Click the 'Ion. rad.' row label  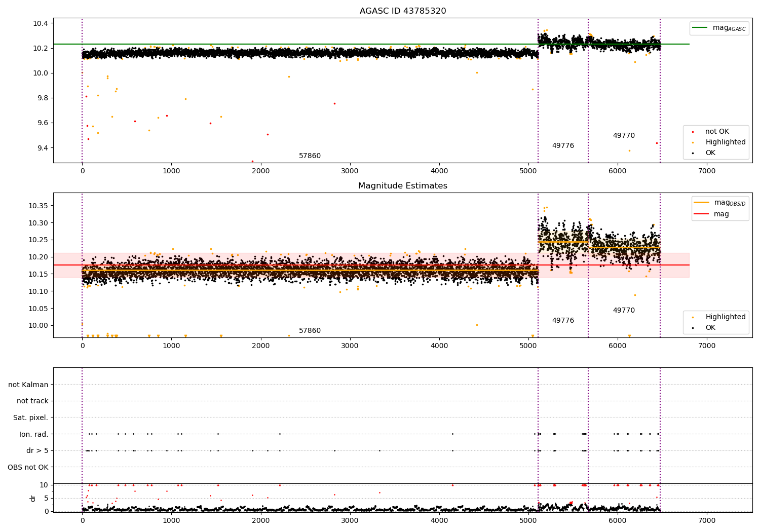coord(34,434)
